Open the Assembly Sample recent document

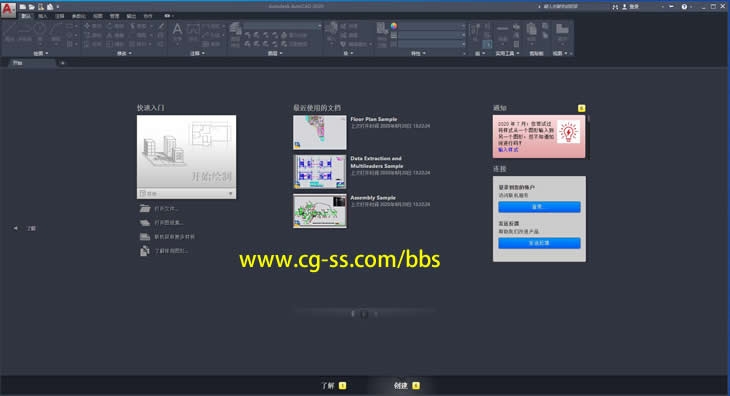(x=373, y=198)
